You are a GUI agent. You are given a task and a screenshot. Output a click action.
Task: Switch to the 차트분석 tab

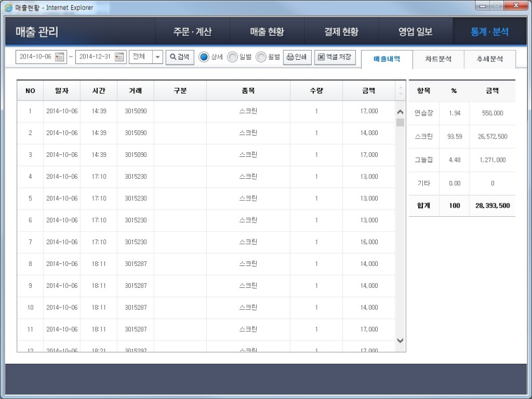pos(442,59)
